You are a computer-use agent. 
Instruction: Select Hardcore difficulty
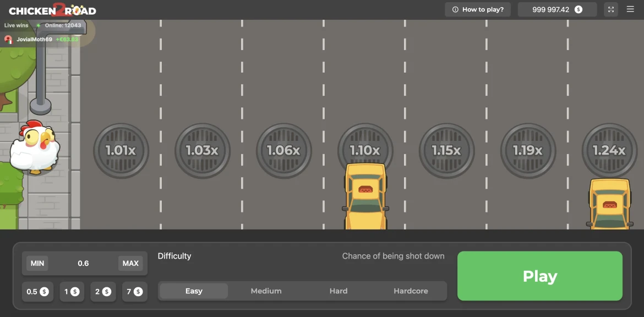[411, 291]
